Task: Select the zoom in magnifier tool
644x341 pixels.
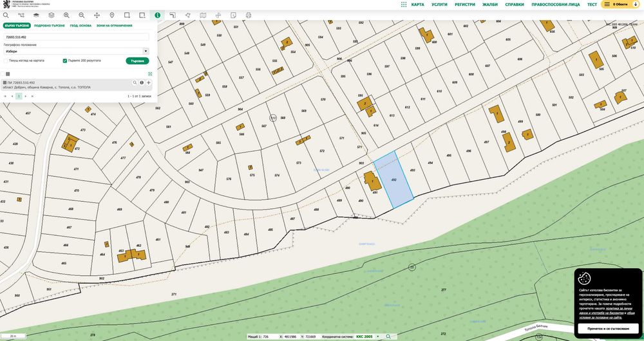Action: [66, 15]
